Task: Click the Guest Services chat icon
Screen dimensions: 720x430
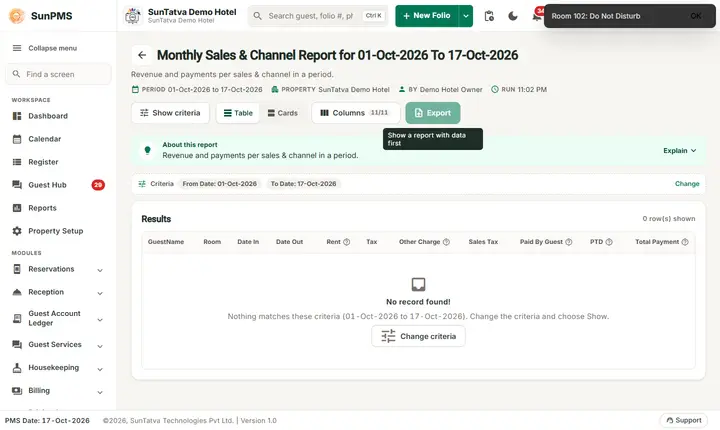Action: (17, 344)
